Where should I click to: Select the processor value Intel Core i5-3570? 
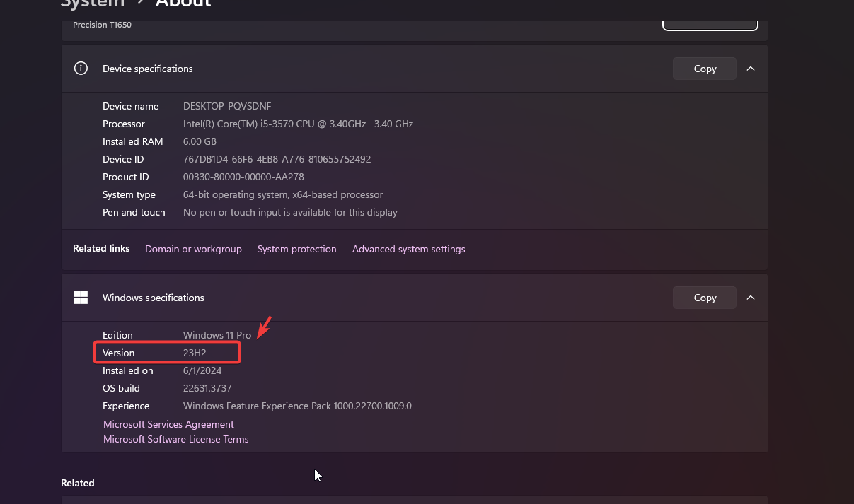(298, 124)
